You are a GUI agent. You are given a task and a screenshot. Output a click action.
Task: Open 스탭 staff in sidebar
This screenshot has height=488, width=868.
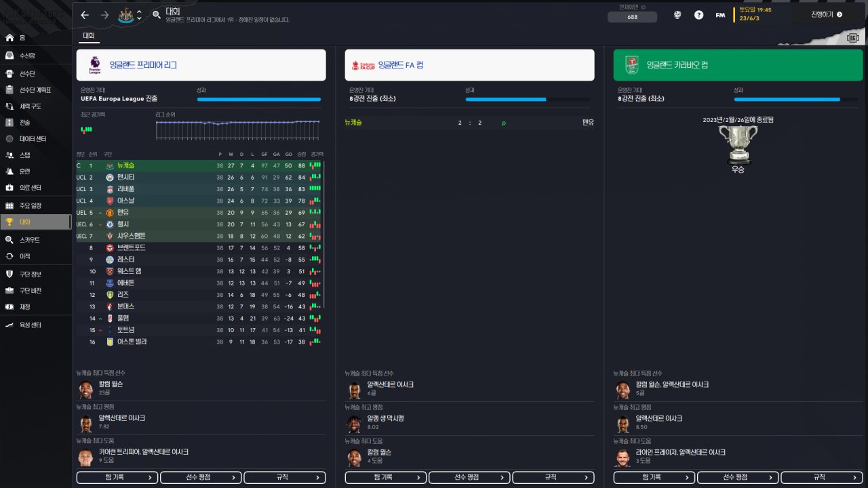pos(35,155)
